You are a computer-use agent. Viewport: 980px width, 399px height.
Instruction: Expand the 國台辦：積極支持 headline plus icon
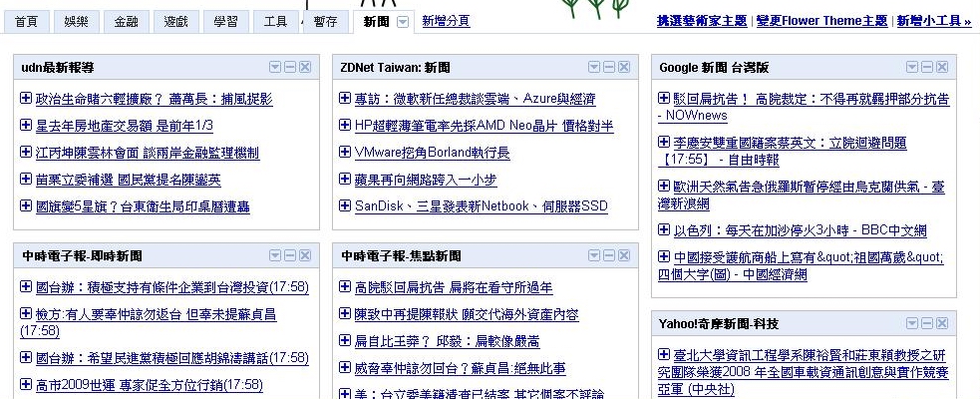pos(26,286)
